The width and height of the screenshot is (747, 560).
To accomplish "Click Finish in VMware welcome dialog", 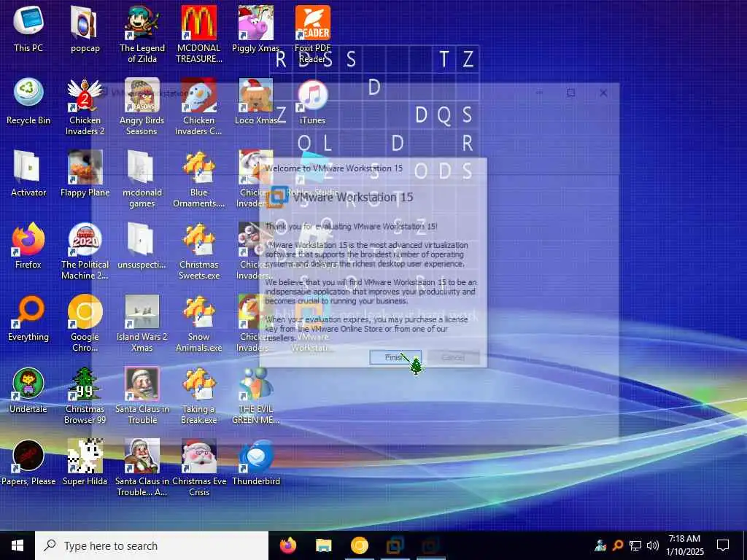I will (x=395, y=357).
